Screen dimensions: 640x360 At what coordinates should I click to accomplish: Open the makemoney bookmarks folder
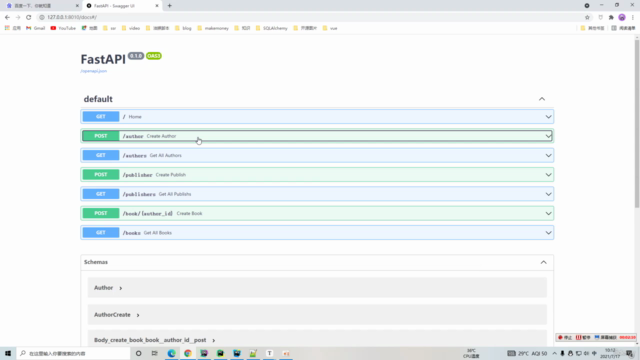click(x=213, y=28)
